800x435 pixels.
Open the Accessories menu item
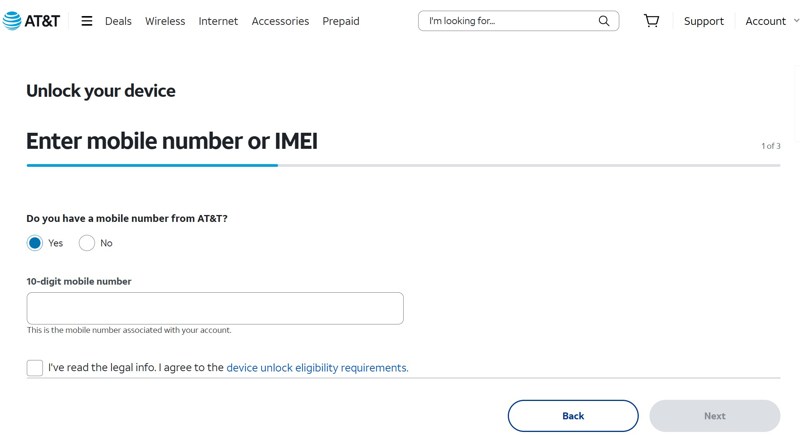coord(280,21)
